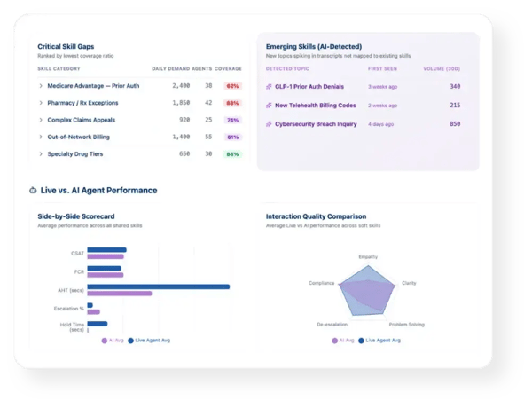The width and height of the screenshot is (532, 408).
Task: Click the 74% coverage badge
Action: pyautogui.click(x=232, y=120)
